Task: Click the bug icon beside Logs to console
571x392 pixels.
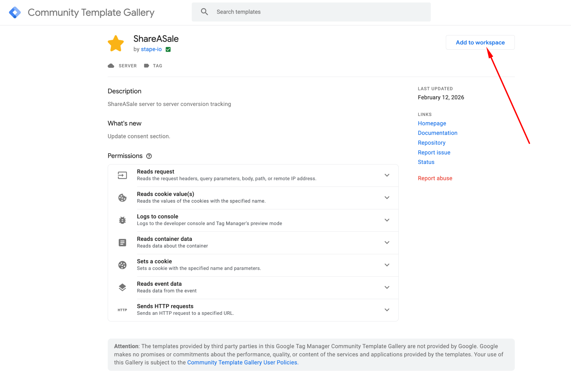Action: point(122,220)
